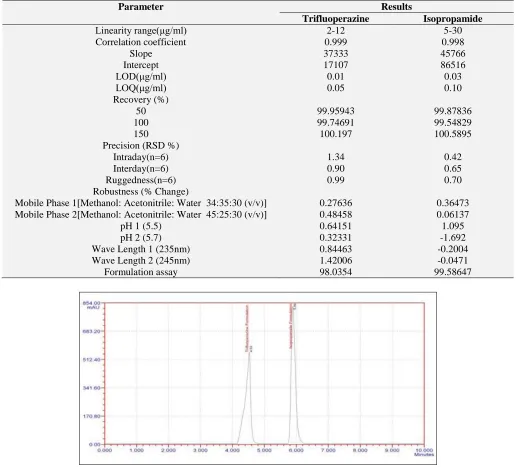The height and width of the screenshot is (467, 516).
Task: Select the value "0.27636"
Action: pyautogui.click(x=336, y=203)
